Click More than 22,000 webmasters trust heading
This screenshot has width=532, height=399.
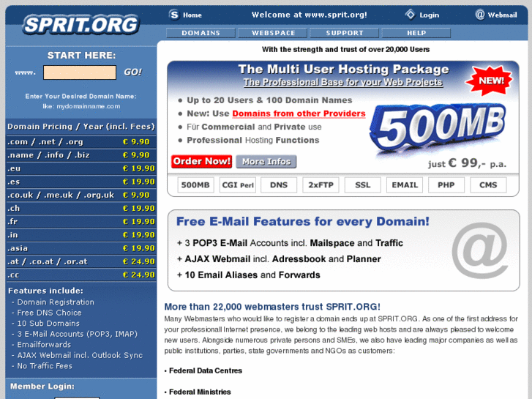[272, 307]
